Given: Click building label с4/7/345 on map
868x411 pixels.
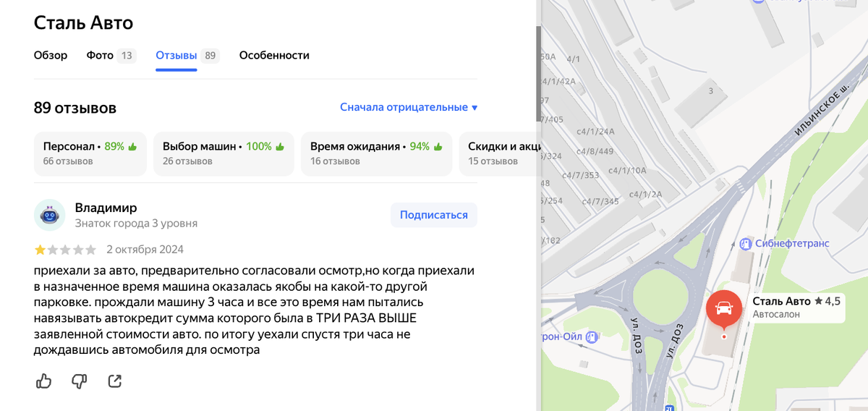Looking at the screenshot, I should [600, 201].
